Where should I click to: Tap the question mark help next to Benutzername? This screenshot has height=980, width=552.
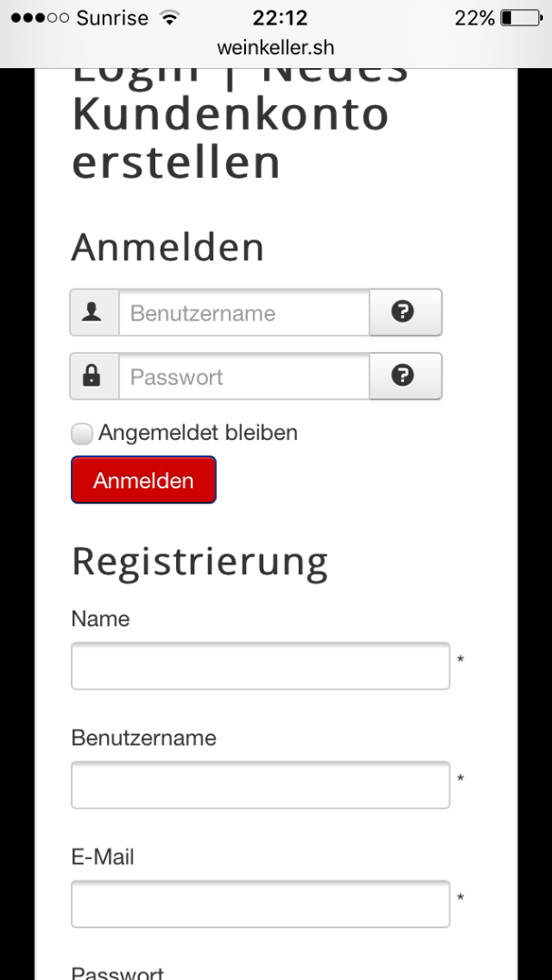[404, 312]
